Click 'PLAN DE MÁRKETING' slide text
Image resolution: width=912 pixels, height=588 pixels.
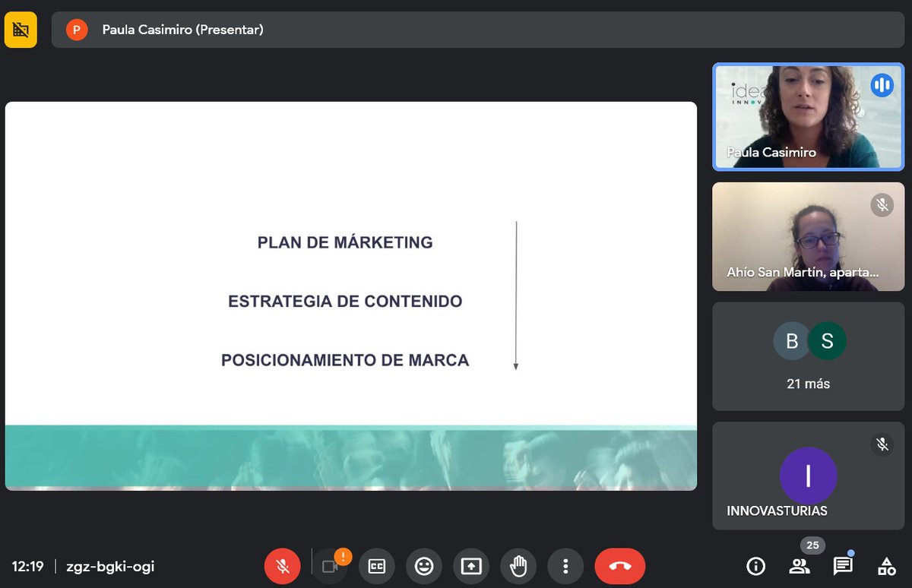click(x=345, y=242)
